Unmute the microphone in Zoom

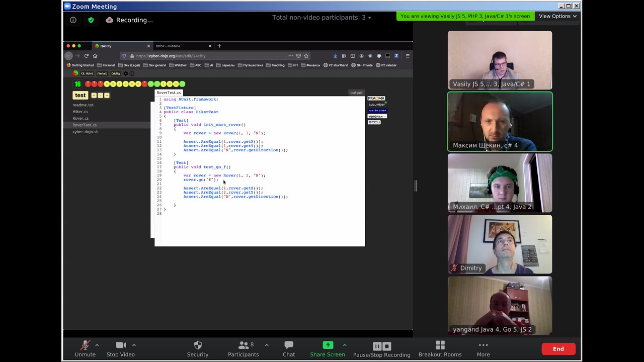[85, 348]
